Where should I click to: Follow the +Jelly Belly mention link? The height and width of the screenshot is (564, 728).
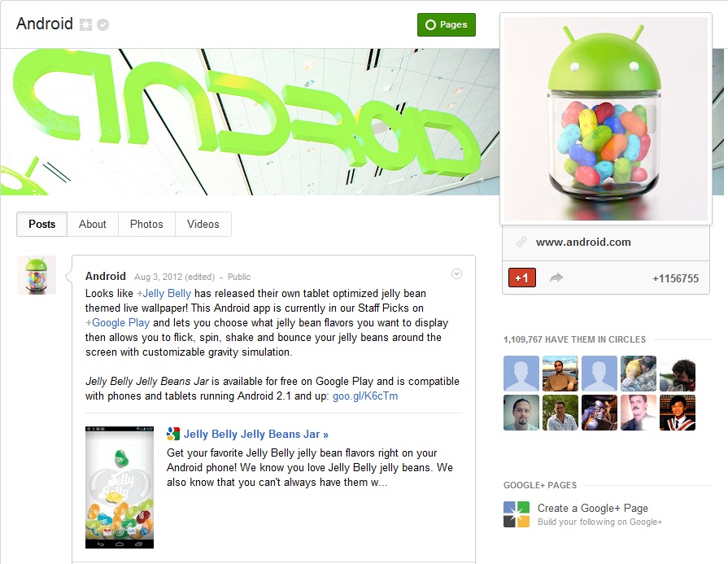click(x=163, y=293)
